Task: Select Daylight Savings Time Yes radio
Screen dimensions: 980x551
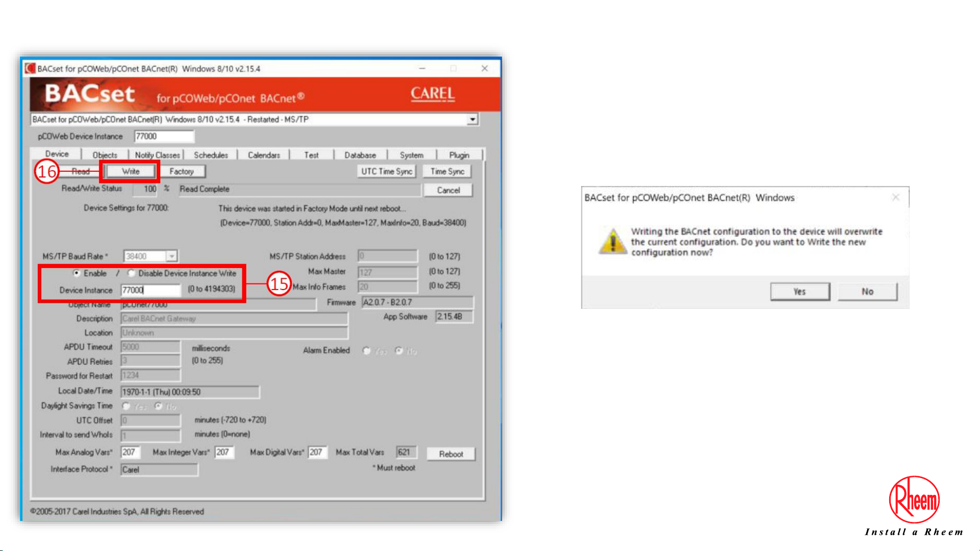Action: tap(126, 406)
